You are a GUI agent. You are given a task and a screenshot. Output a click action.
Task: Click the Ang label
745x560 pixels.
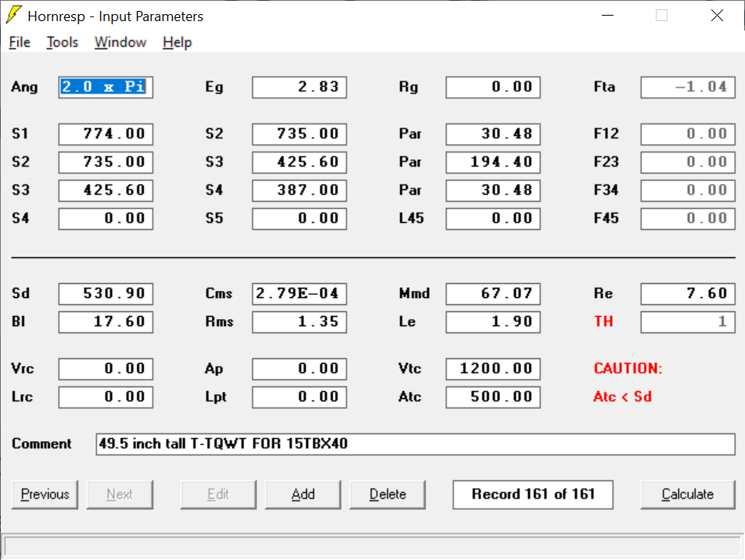(25, 88)
